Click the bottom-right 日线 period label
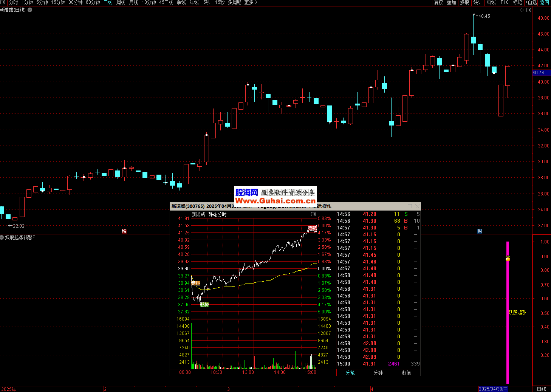Screen dimensions: 551x392 click(542, 389)
